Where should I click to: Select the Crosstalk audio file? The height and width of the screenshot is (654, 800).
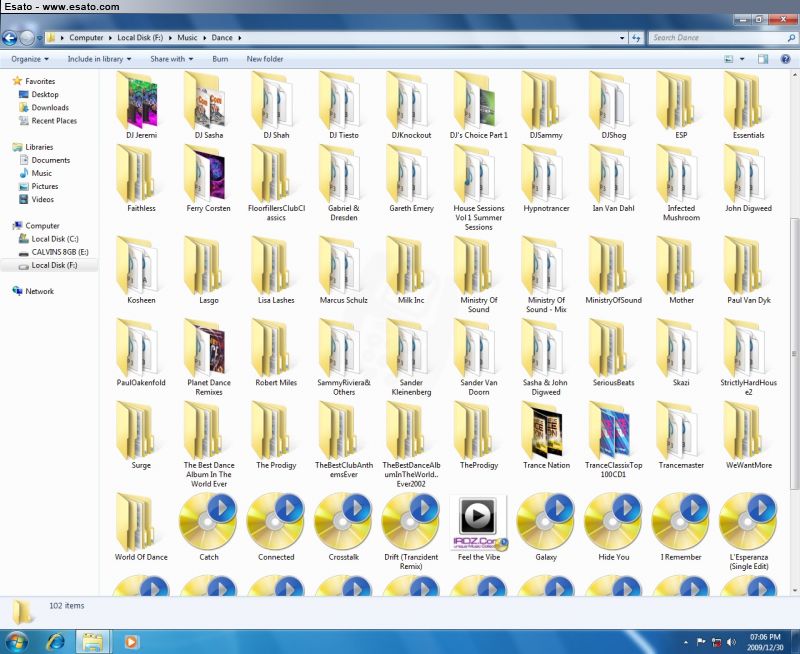pyautogui.click(x=343, y=527)
